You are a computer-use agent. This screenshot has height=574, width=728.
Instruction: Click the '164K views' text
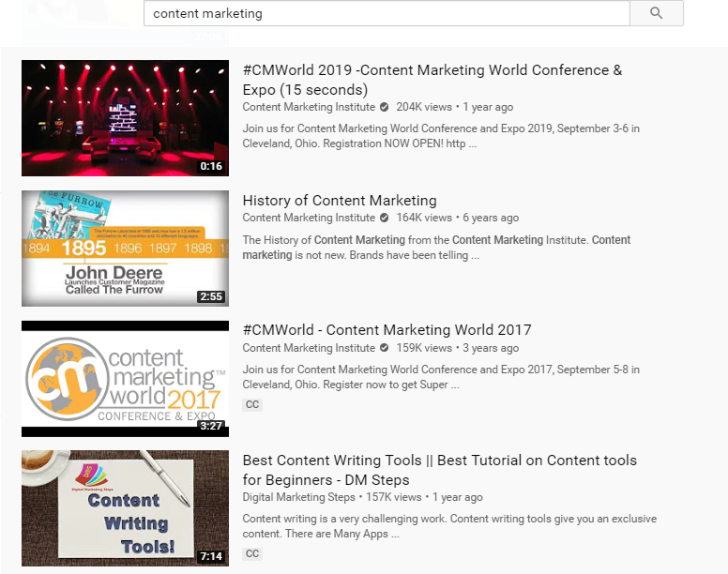pos(424,218)
